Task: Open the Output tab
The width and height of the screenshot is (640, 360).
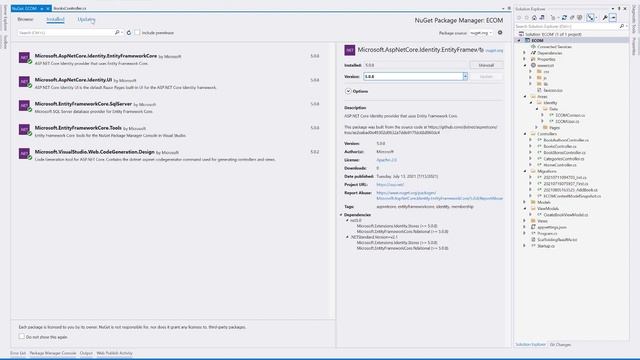Action: tap(86, 353)
